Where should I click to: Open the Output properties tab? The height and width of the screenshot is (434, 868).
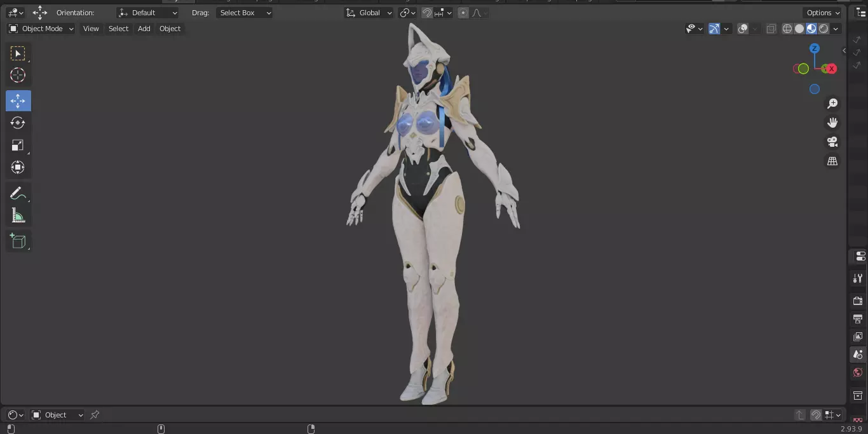(858, 318)
